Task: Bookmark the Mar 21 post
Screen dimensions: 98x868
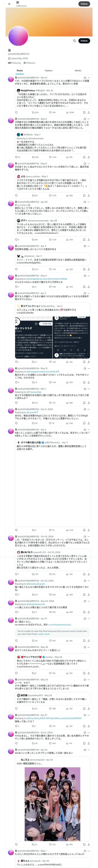Action: tap(84, 112)
